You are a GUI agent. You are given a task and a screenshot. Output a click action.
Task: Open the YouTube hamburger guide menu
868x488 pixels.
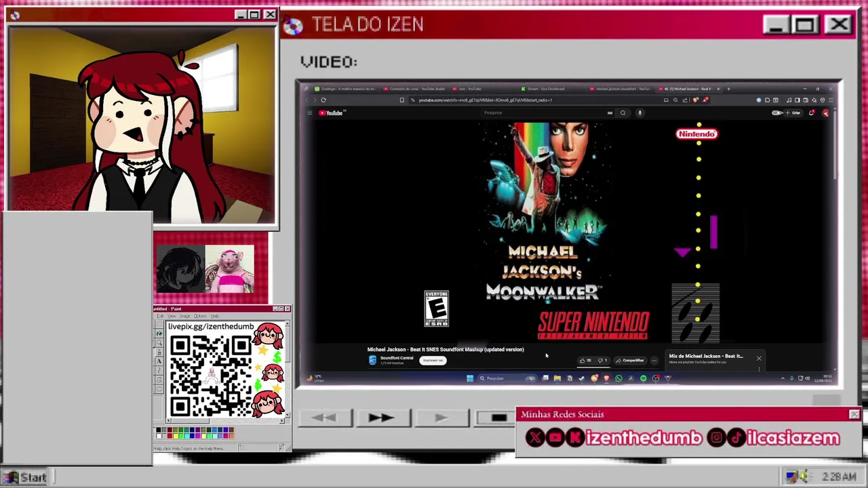[x=309, y=113]
